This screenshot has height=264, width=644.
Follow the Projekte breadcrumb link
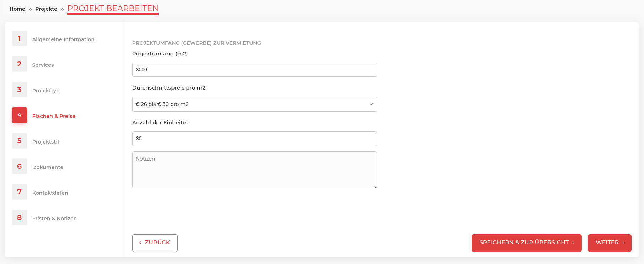pos(46,9)
